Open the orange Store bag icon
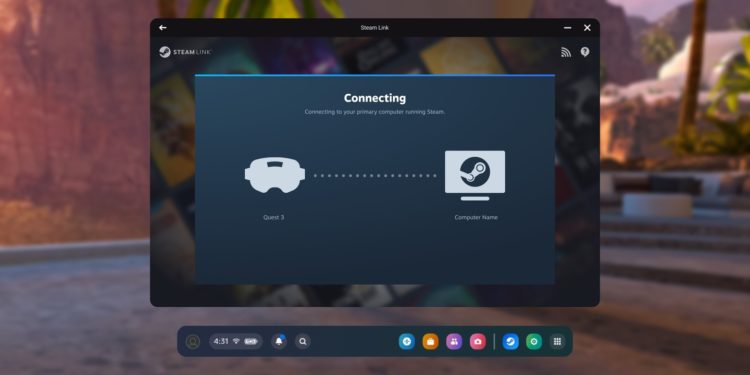Screen dimensions: 750x375 point(430,342)
